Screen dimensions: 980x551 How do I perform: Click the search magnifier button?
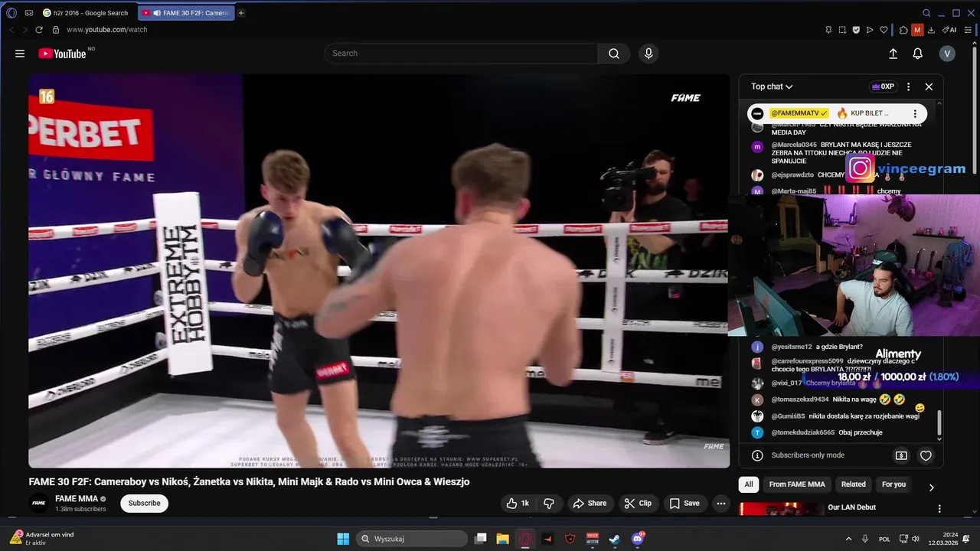(614, 54)
